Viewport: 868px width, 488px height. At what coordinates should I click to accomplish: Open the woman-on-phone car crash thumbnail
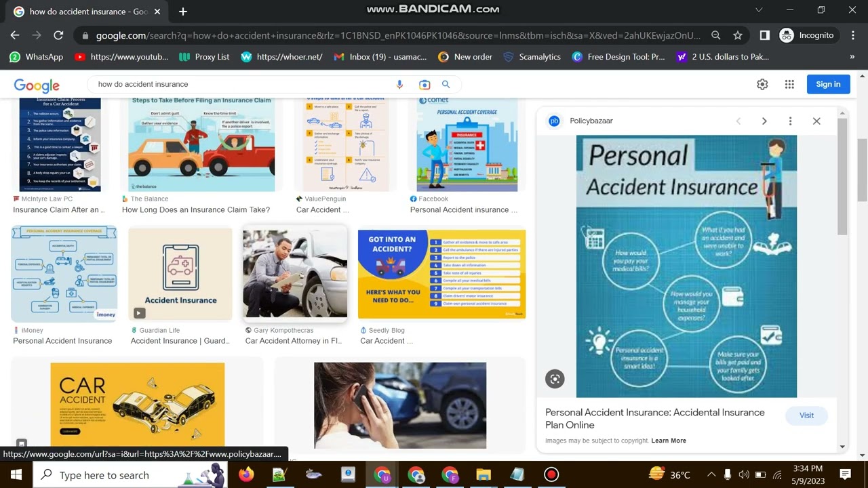click(x=400, y=405)
